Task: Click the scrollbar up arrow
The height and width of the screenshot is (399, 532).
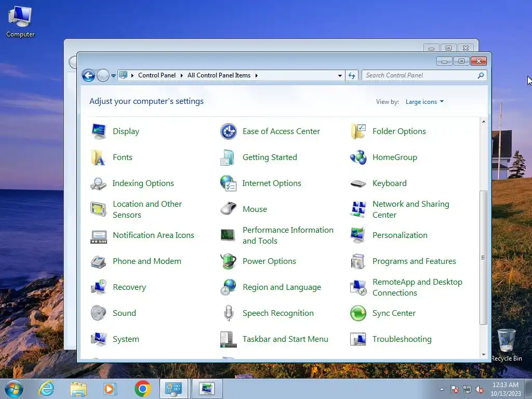Action: click(484, 122)
